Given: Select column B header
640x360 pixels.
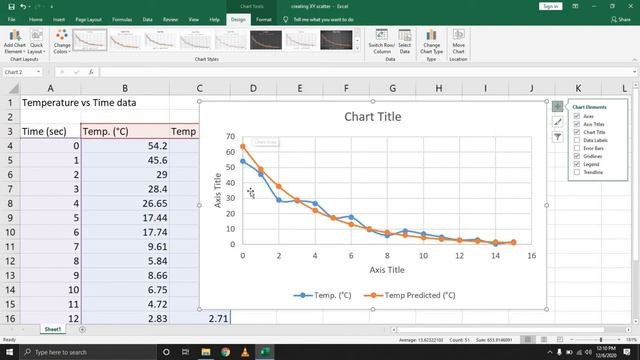Looking at the screenshot, I should click(125, 88).
